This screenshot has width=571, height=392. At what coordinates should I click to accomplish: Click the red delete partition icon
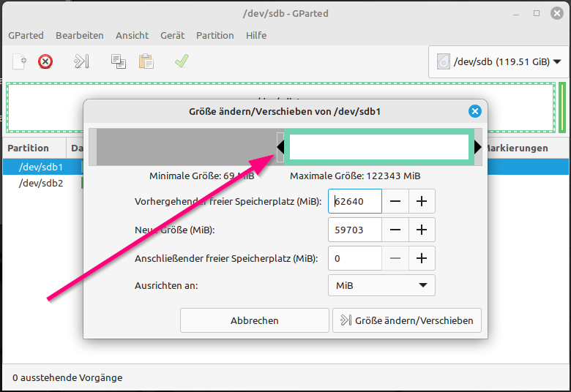(45, 61)
